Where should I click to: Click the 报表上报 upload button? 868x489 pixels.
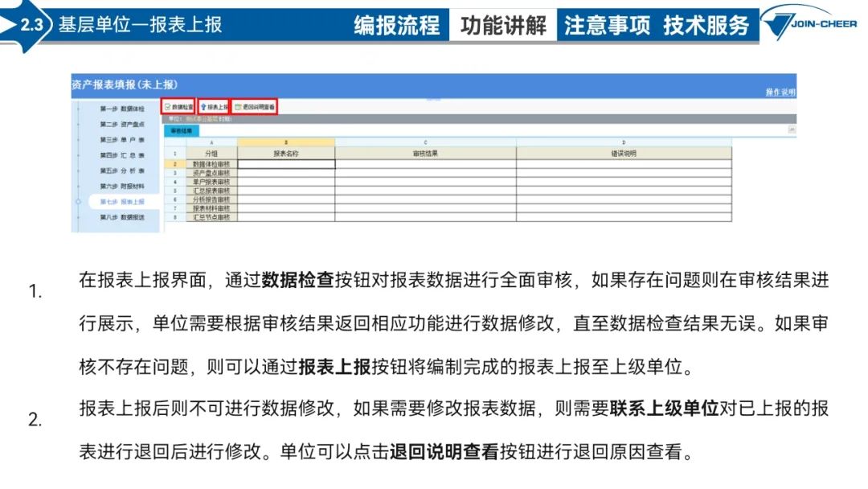point(213,106)
